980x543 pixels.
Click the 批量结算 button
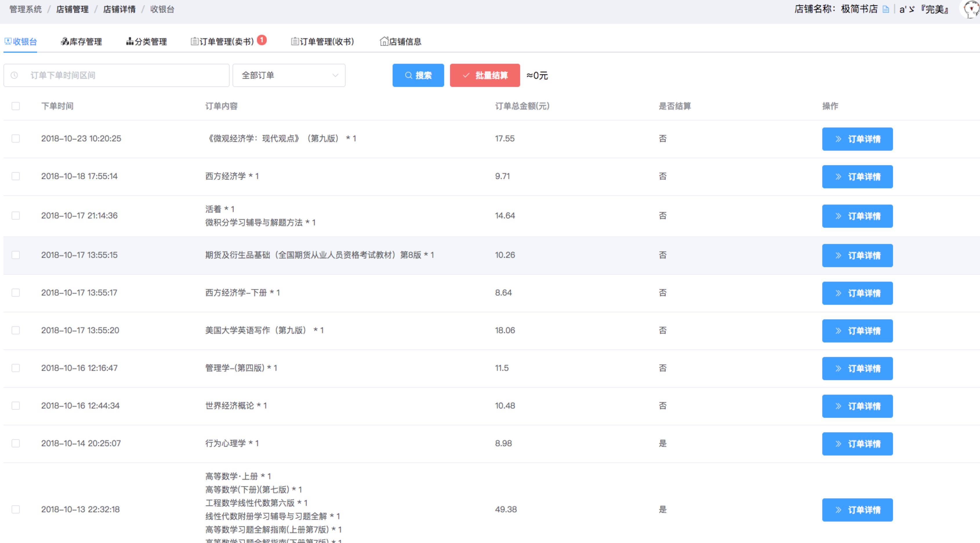pyautogui.click(x=485, y=75)
